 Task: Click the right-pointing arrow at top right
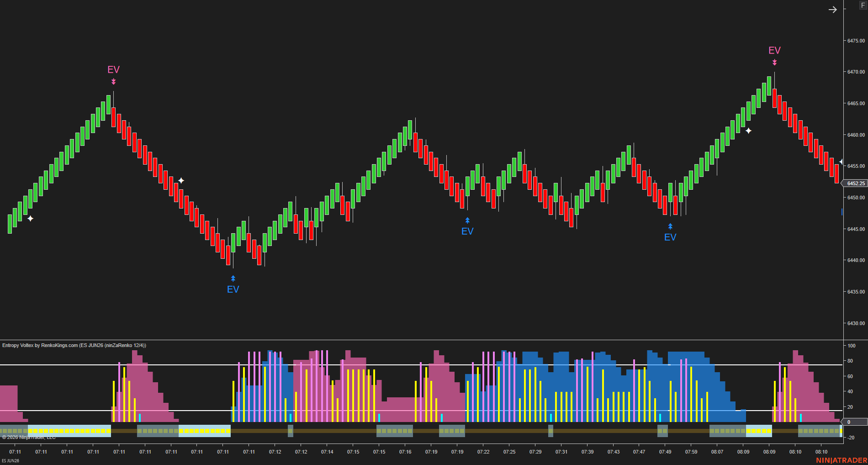pos(832,10)
